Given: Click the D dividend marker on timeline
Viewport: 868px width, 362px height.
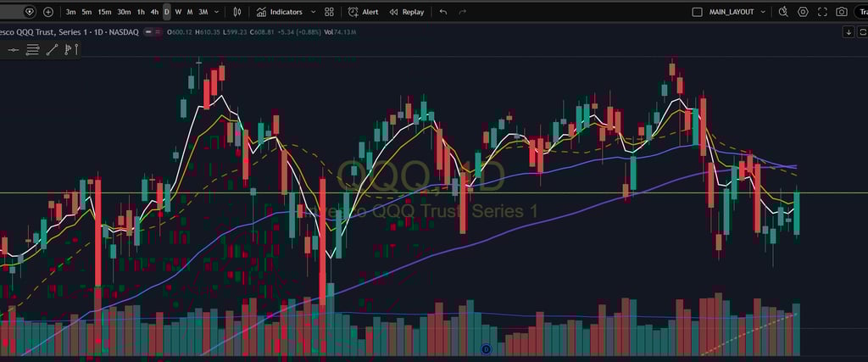Looking at the screenshot, I should (486, 348).
